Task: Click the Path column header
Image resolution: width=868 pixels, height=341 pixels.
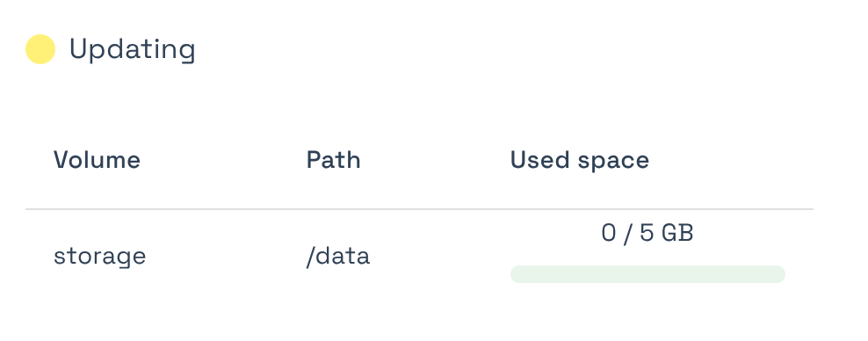Action: coord(333,160)
